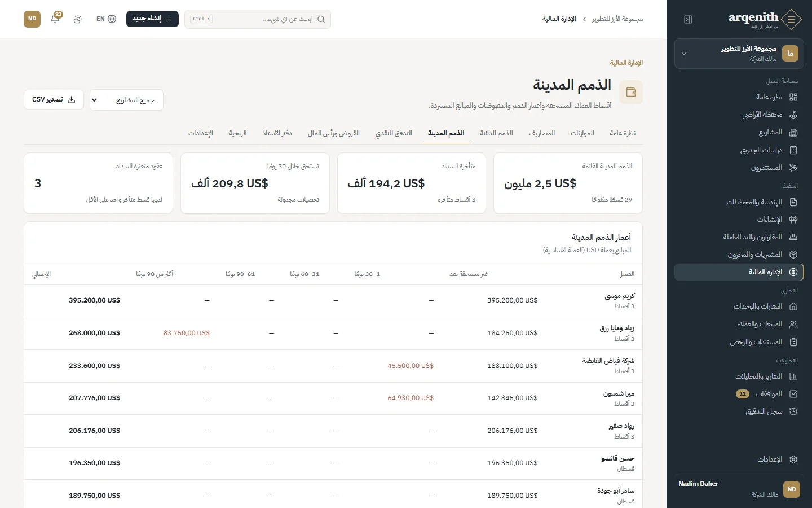
Task: Click الإدارة المالية dollar icon in sidebar
Action: 793,272
